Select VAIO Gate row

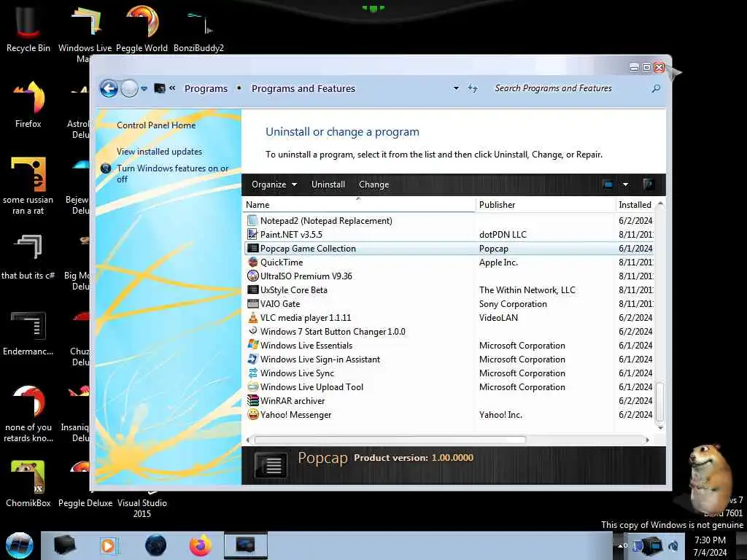449,303
